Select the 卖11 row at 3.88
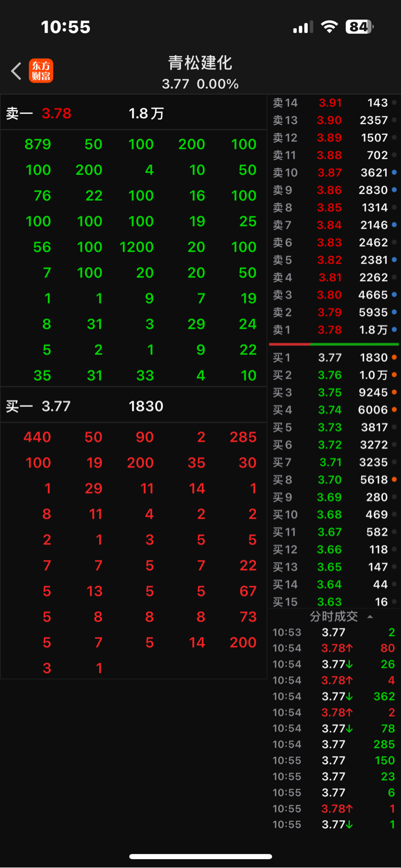 pyautogui.click(x=334, y=155)
